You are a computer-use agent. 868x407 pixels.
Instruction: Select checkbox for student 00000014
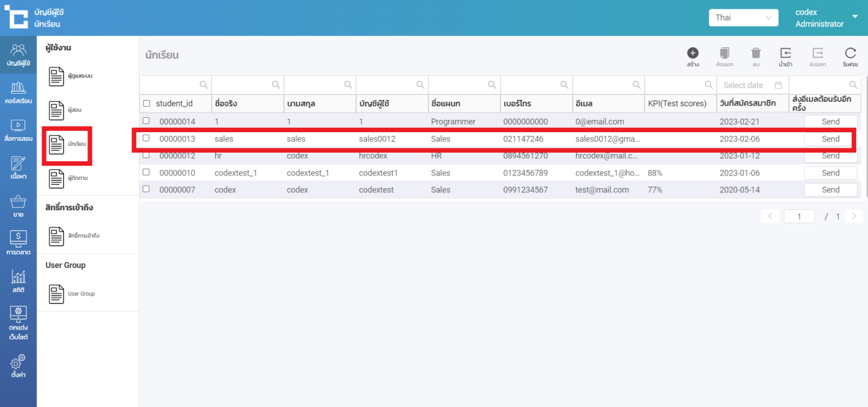[146, 121]
